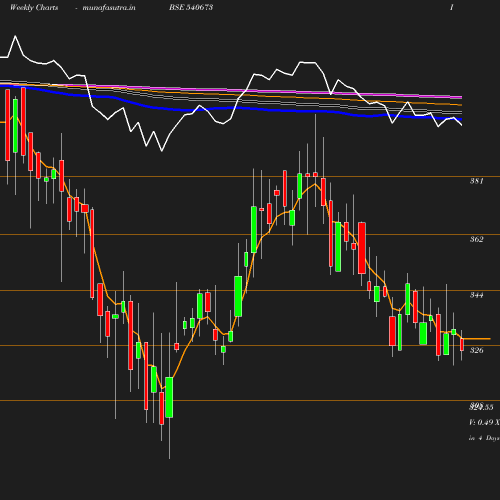
Task: Click the 381 price level label
Action: pos(476,181)
